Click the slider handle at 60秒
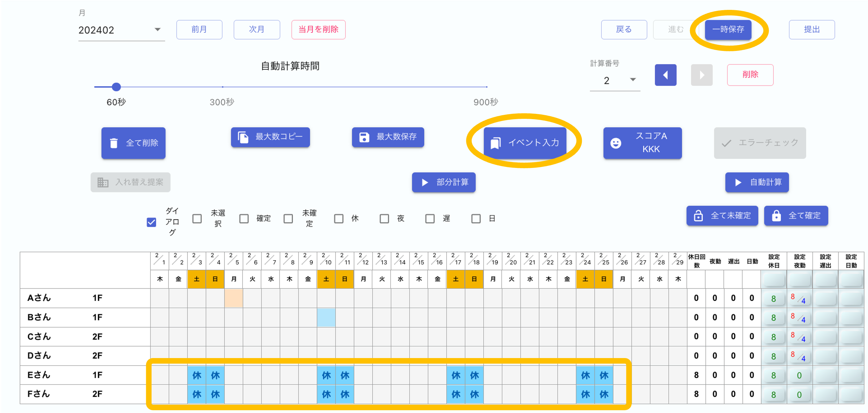This screenshot has width=868, height=413. pos(116,87)
